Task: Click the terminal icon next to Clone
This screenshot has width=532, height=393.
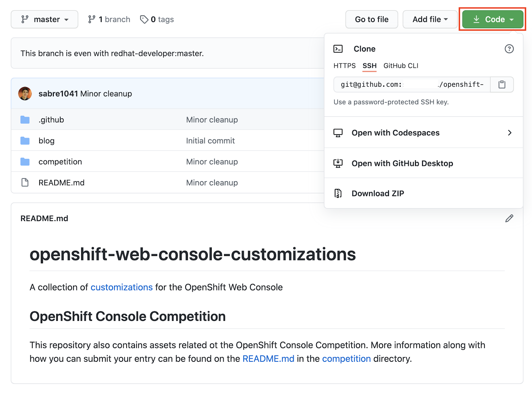Action: pos(338,49)
